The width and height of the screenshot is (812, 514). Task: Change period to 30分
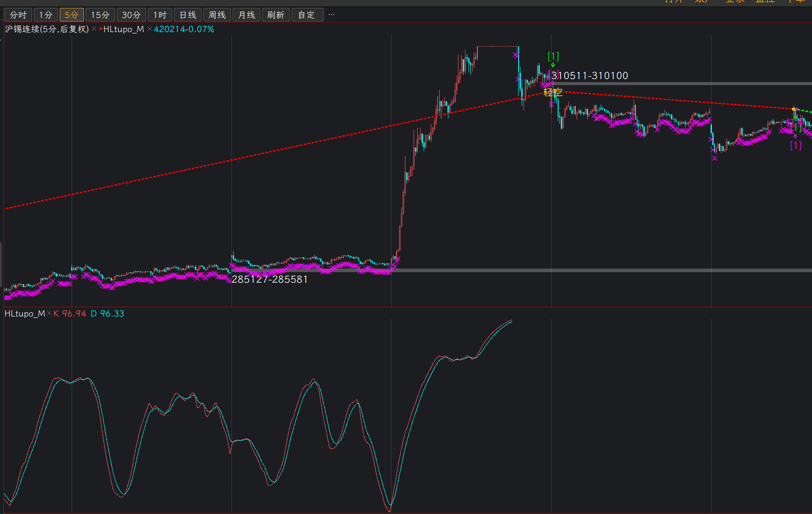click(x=131, y=15)
